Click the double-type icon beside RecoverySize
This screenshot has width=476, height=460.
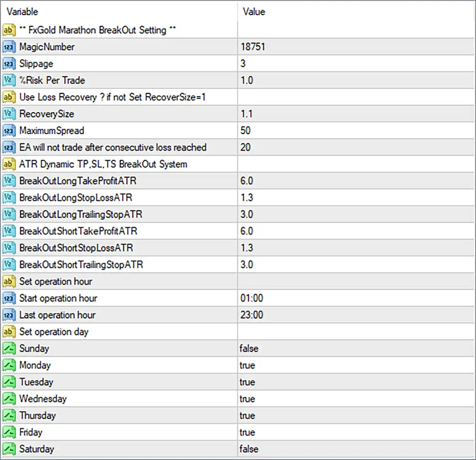click(x=9, y=114)
